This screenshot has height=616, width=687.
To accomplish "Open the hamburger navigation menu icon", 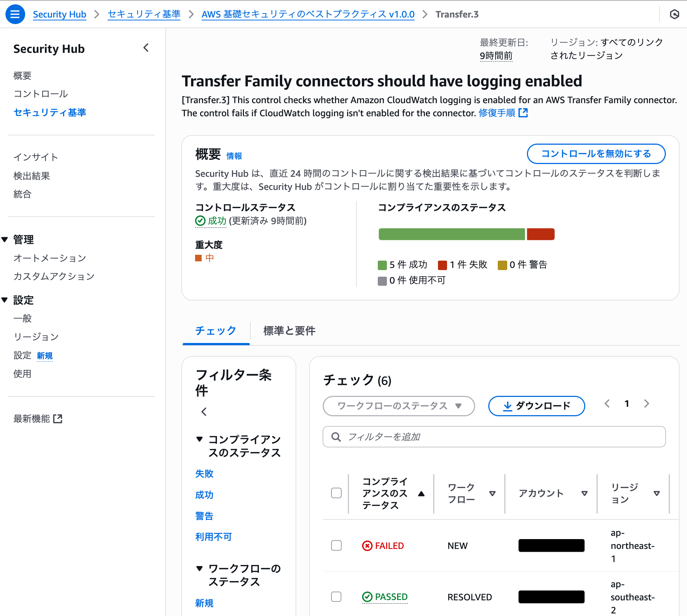I will 15,14.
